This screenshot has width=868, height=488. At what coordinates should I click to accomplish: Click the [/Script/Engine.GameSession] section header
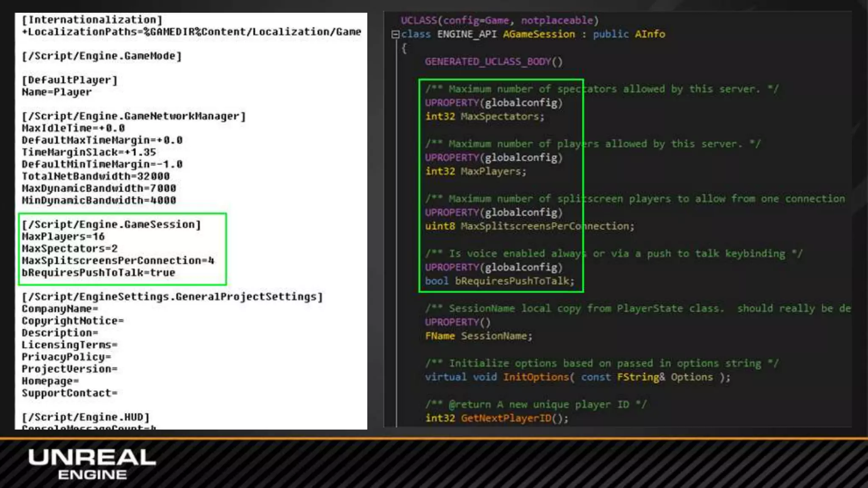[x=111, y=225]
